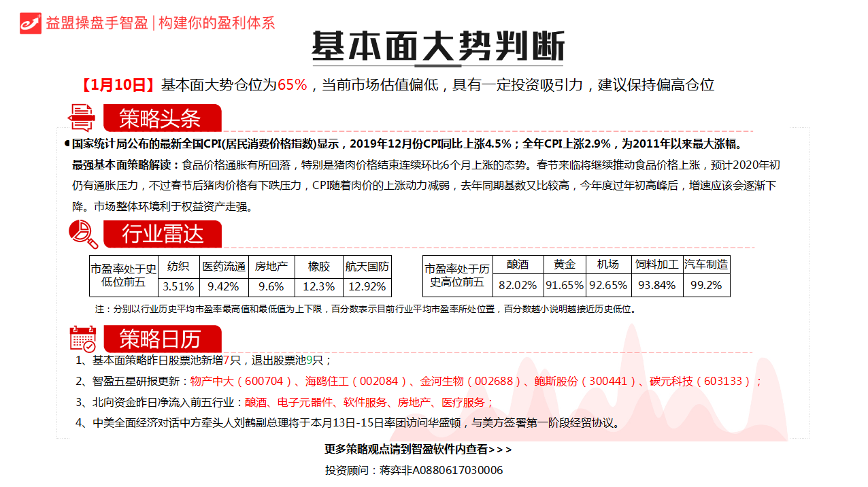Click the red 65% position figure
This screenshot has width=868, height=487.
click(x=293, y=85)
